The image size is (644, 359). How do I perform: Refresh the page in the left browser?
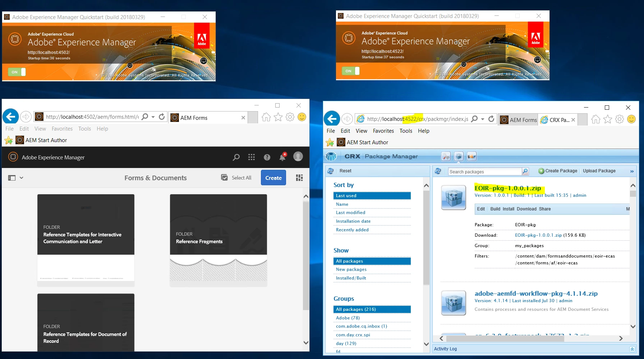(x=162, y=117)
